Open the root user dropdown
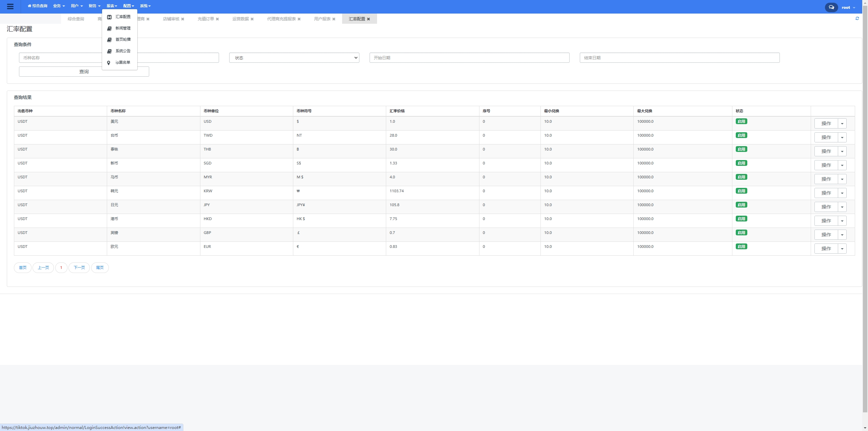 (x=848, y=7)
